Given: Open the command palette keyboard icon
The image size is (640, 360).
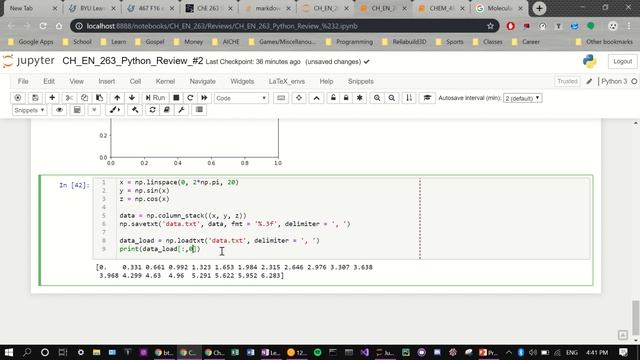Looking at the screenshot, I should (x=281, y=98).
